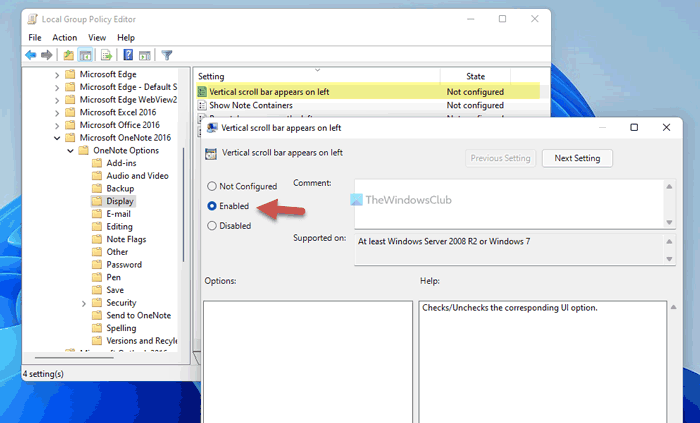Screen dimensions: 700x423
Task: Click Supported on box scroll down arrow
Action: [x=669, y=259]
